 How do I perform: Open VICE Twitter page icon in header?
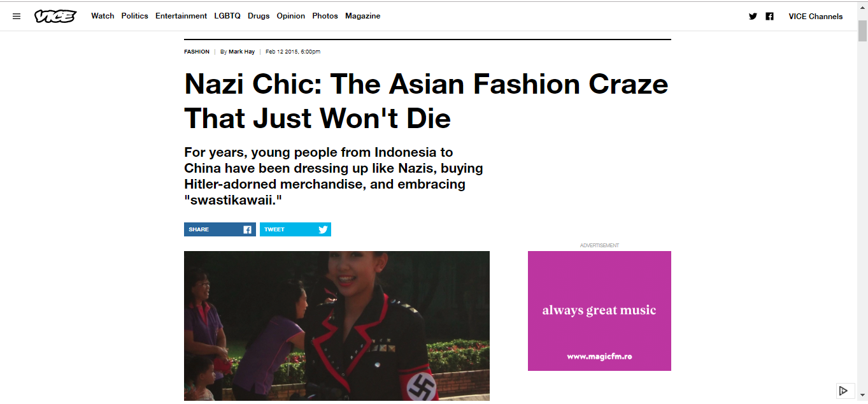click(x=753, y=17)
